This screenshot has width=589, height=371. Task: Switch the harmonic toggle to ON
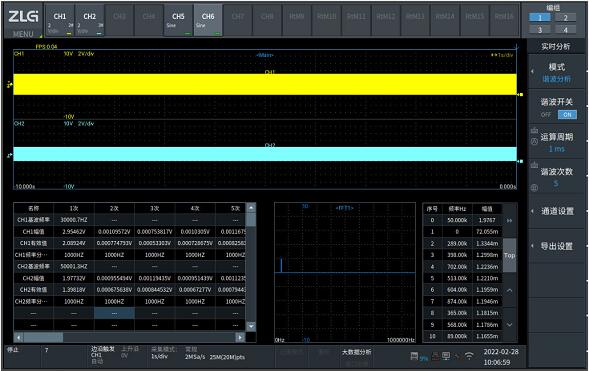click(567, 115)
